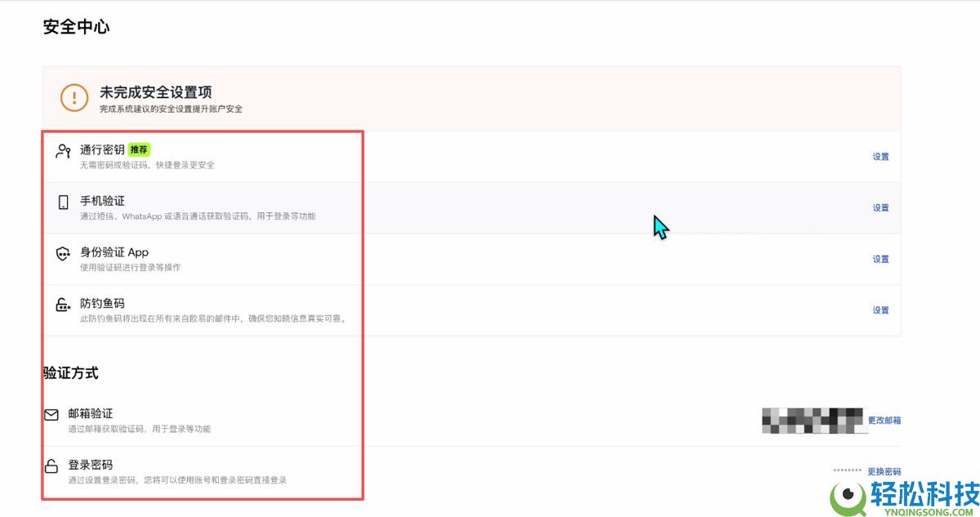
Task: Select the 身份验证 App row title
Action: 114,252
